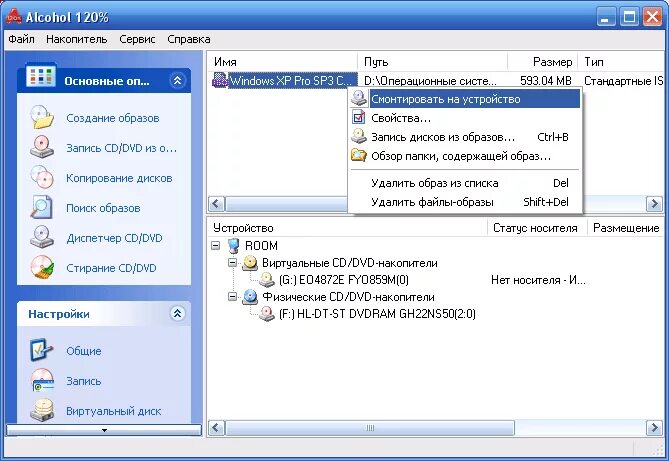The width and height of the screenshot is (669, 461).
Task: Sort images by the Размер column header
Action: [x=542, y=62]
